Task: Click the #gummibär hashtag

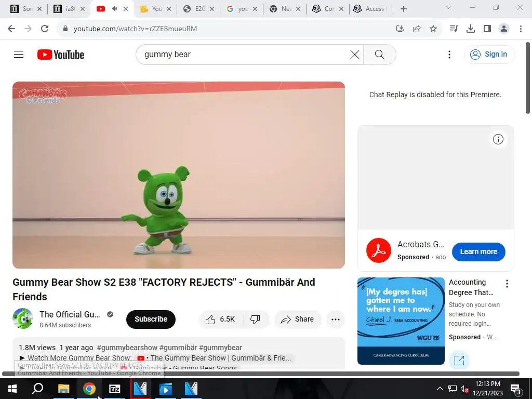Action: point(178,348)
